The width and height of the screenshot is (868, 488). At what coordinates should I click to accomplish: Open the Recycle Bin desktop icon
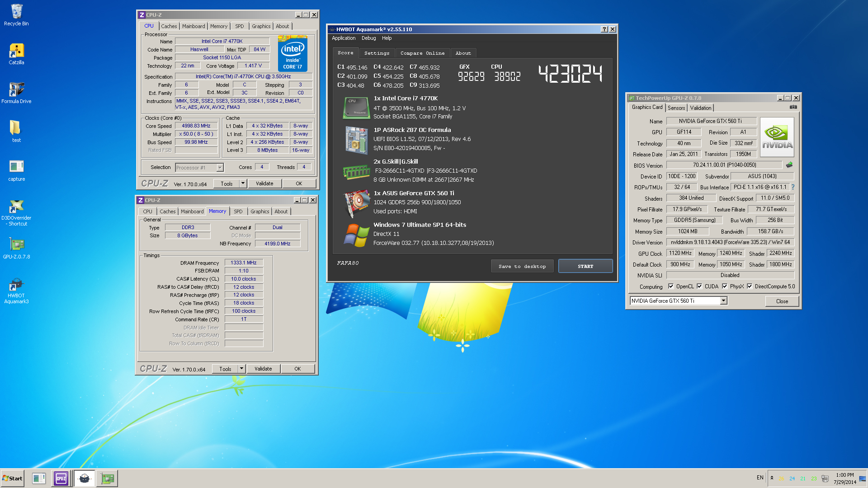coord(16,15)
